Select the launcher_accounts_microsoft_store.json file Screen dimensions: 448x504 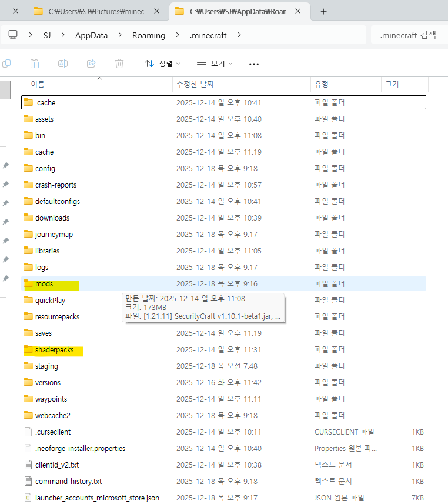coord(223,498)
